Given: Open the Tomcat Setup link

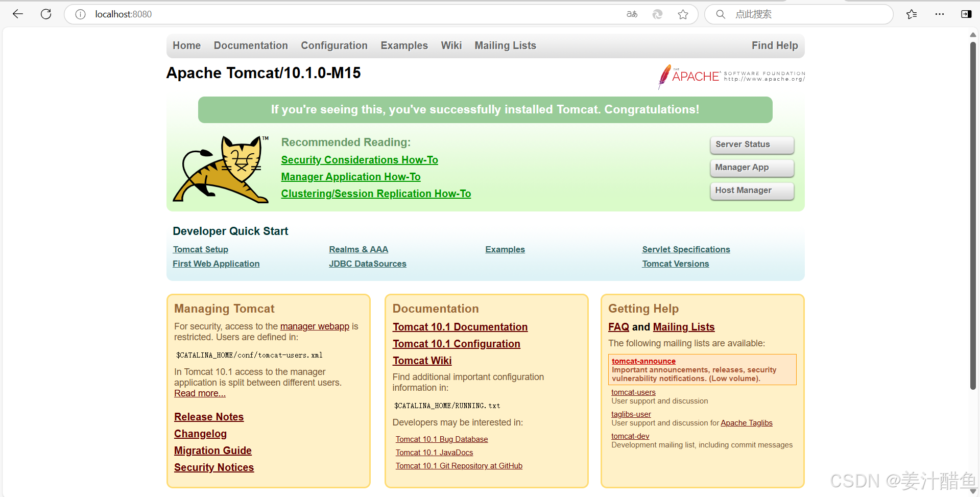Looking at the screenshot, I should coord(200,249).
